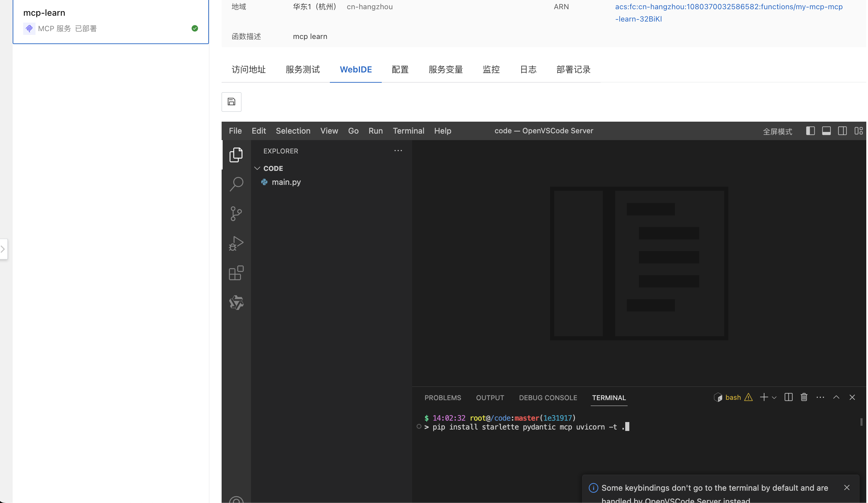Expand the collapsed left navigation panel arrow
This screenshot has width=868, height=503.
pos(3,249)
